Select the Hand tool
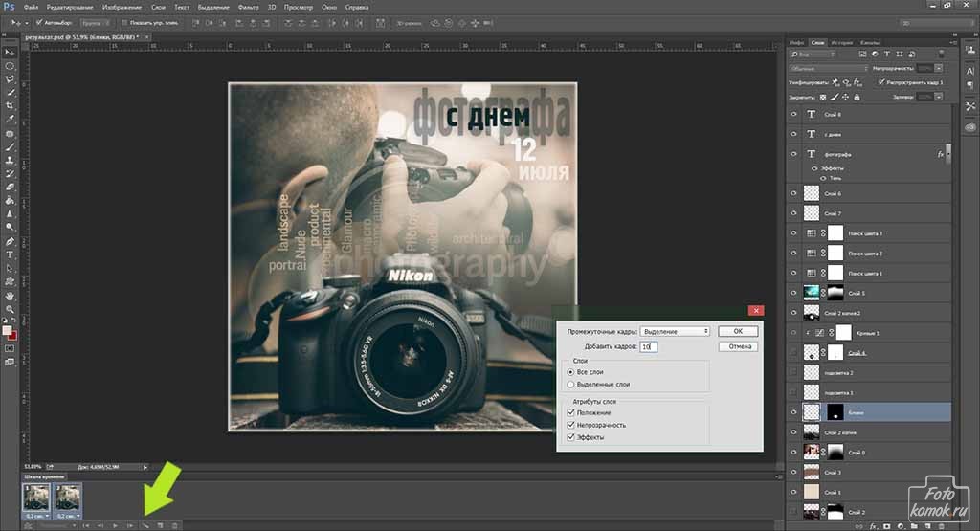The height and width of the screenshot is (531, 980). click(x=10, y=296)
